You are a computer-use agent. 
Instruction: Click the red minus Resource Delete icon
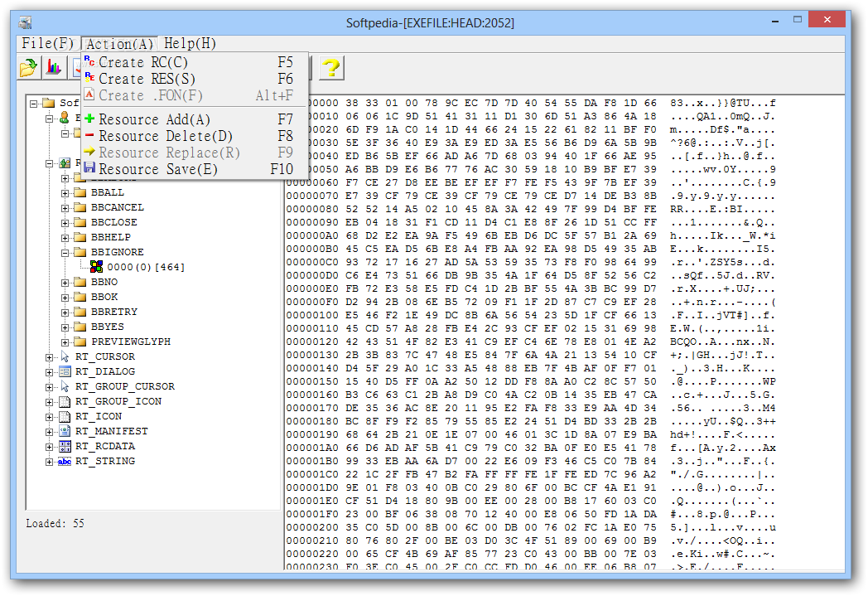pyautogui.click(x=89, y=135)
